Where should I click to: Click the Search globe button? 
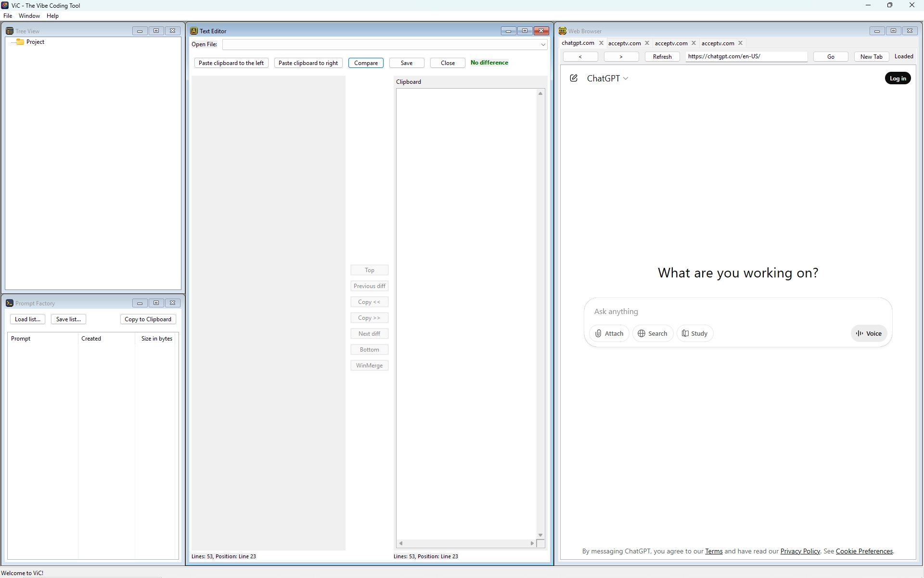coord(652,333)
